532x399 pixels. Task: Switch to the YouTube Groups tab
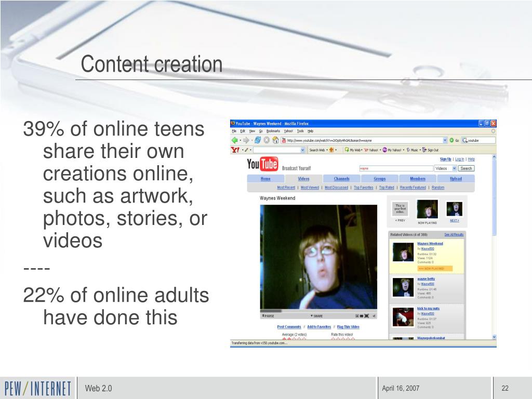379,179
